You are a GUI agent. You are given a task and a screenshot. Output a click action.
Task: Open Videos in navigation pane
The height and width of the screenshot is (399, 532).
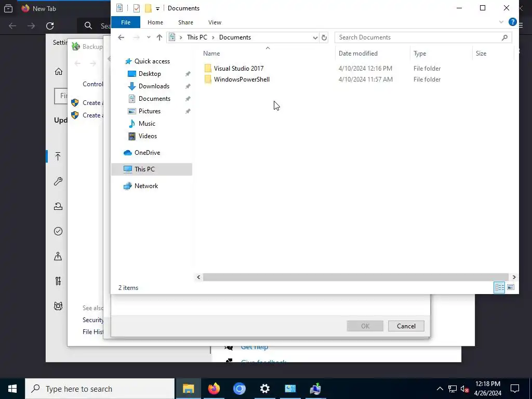(x=148, y=136)
